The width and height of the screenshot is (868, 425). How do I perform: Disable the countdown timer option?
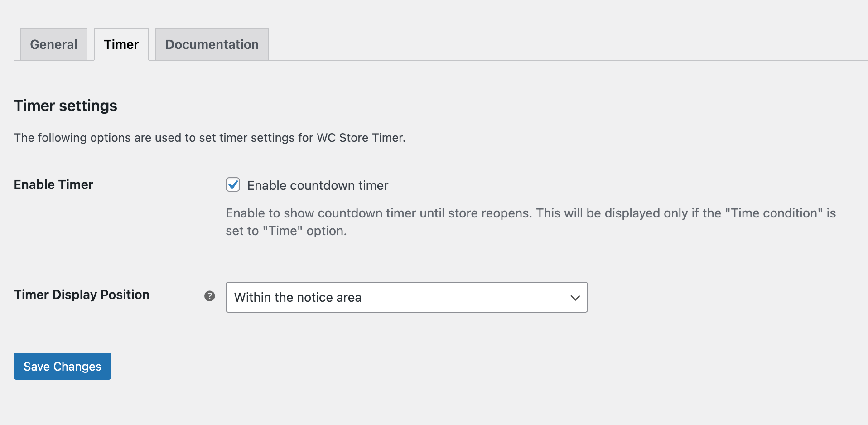[x=232, y=185]
